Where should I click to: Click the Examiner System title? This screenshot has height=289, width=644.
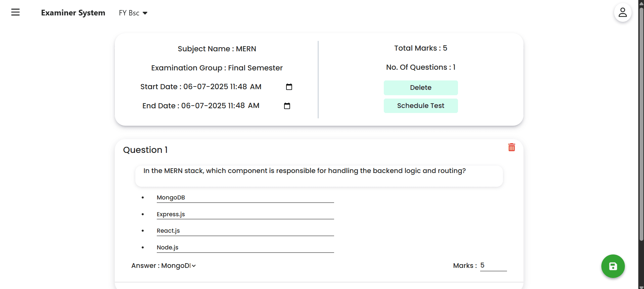[73, 13]
